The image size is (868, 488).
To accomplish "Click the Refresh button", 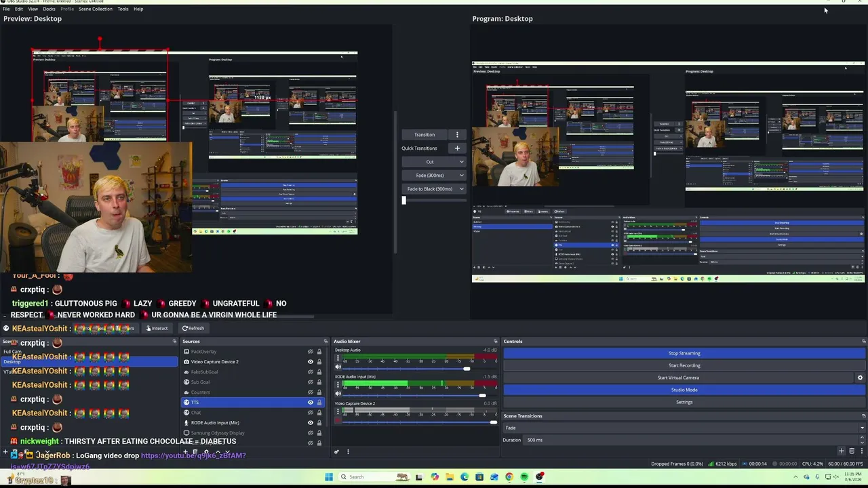I will [x=193, y=329].
